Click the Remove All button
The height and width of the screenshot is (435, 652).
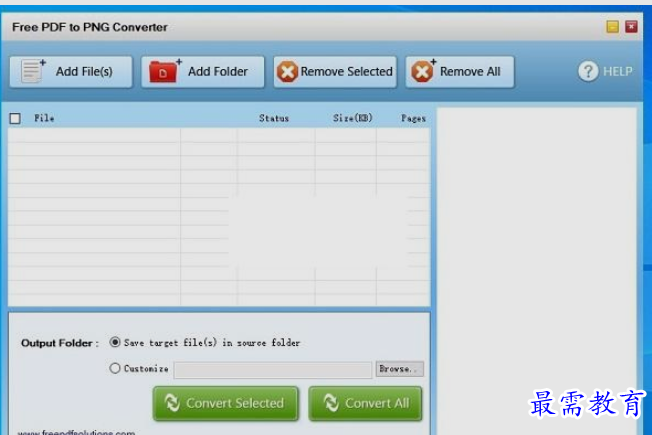tap(460, 72)
